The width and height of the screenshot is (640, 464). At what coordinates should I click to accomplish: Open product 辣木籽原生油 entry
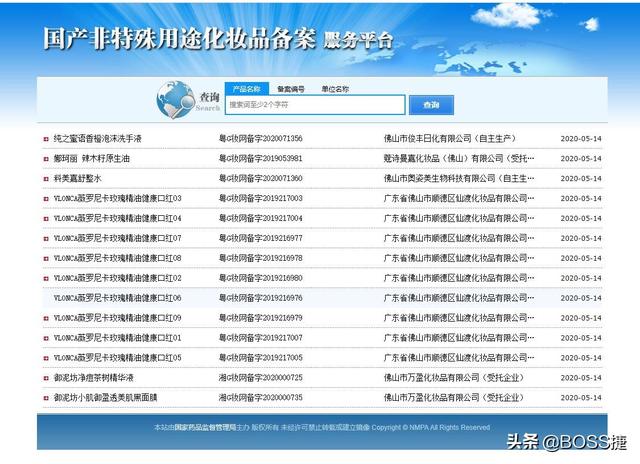(91, 159)
